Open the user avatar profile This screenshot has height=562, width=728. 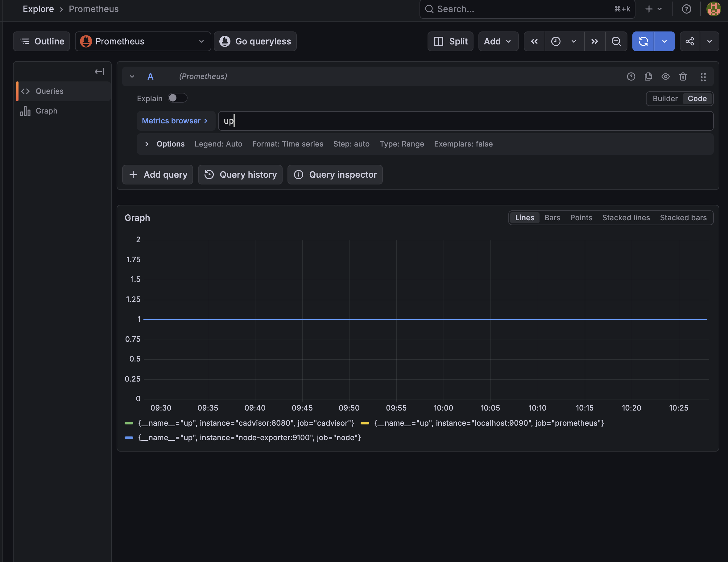point(713,9)
